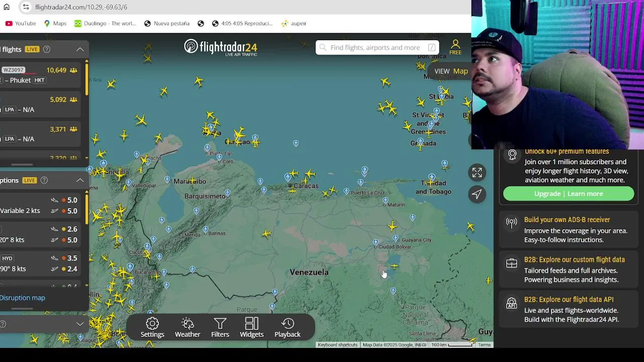644x362 pixels.
Task: Open the Widgets panel
Action: pyautogui.click(x=252, y=328)
